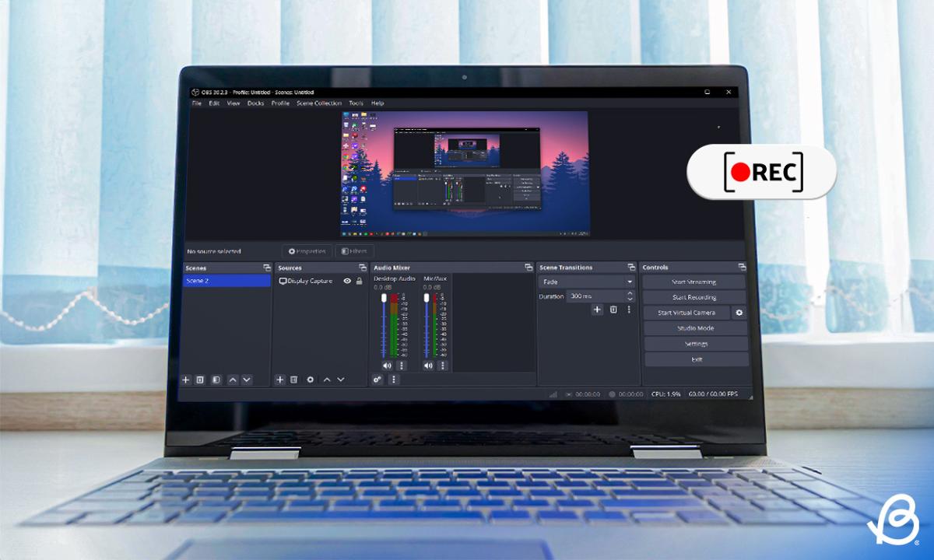
Task: Open virtual camera settings gear icon
Action: pos(739,313)
